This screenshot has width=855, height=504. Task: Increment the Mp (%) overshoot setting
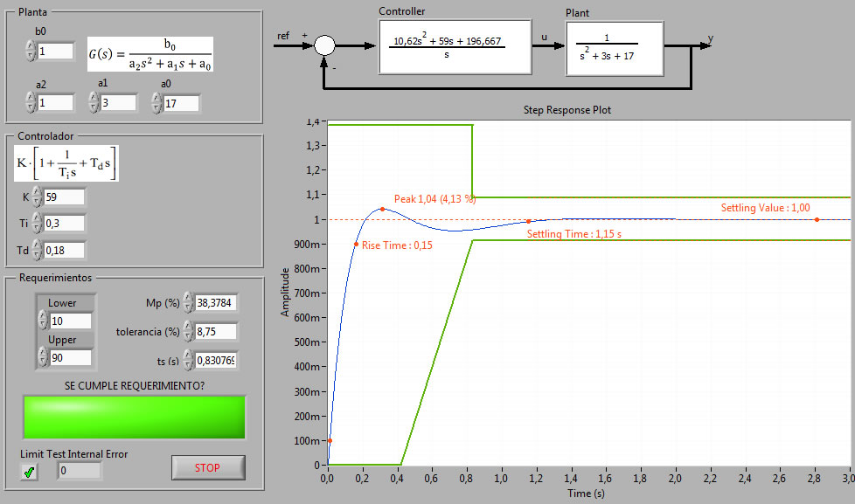[186, 300]
